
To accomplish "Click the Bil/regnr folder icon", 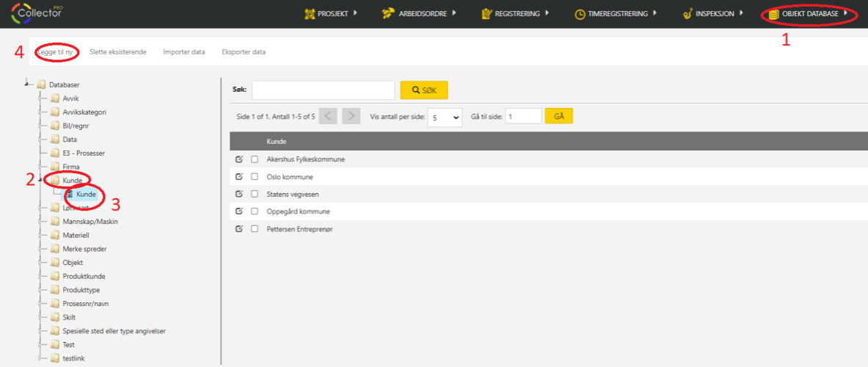I will click(x=54, y=126).
